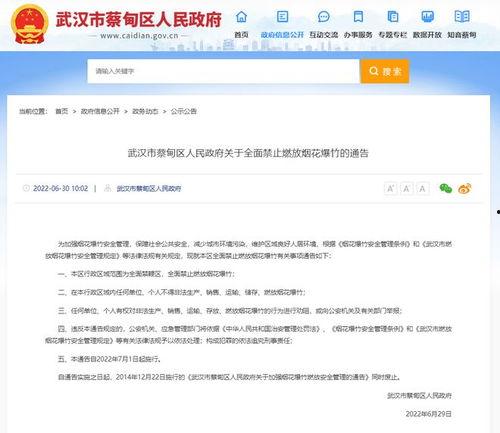
Task: Open the 首页 home icon in navigation
Action: (x=241, y=16)
